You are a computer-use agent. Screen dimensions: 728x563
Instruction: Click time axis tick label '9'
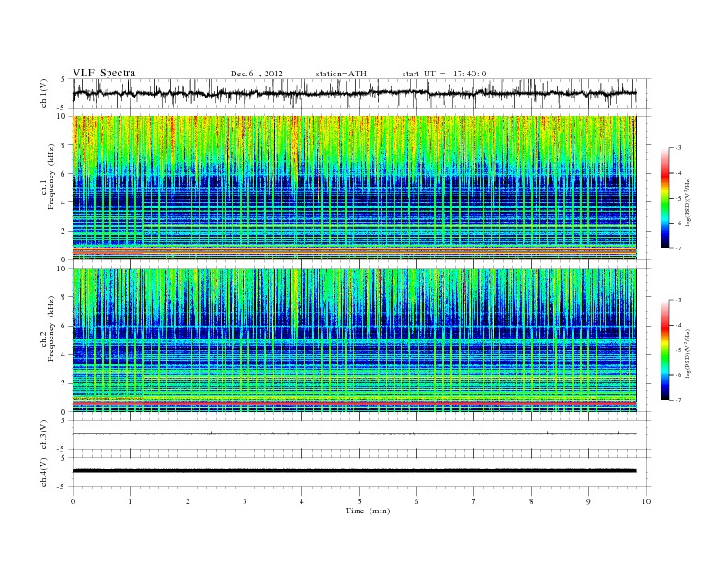[588, 501]
